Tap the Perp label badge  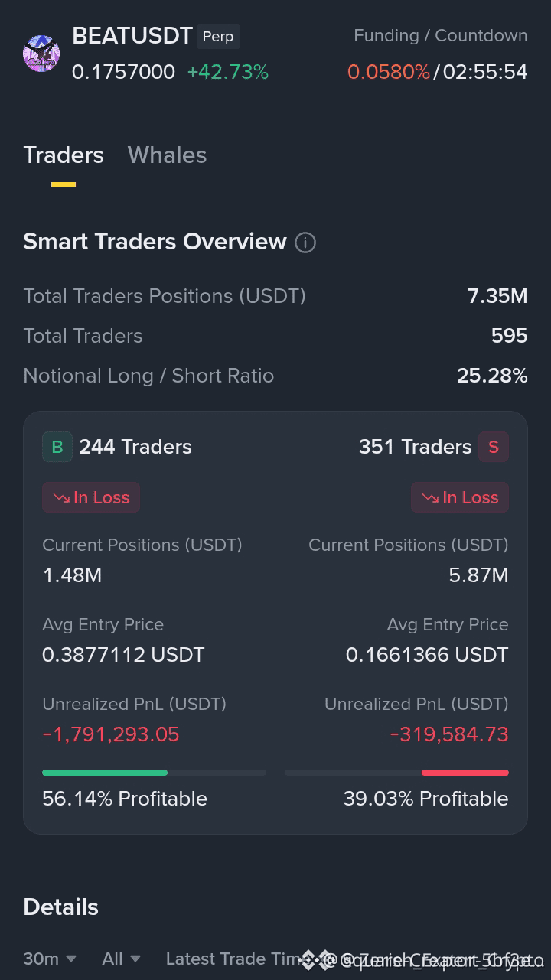point(218,37)
